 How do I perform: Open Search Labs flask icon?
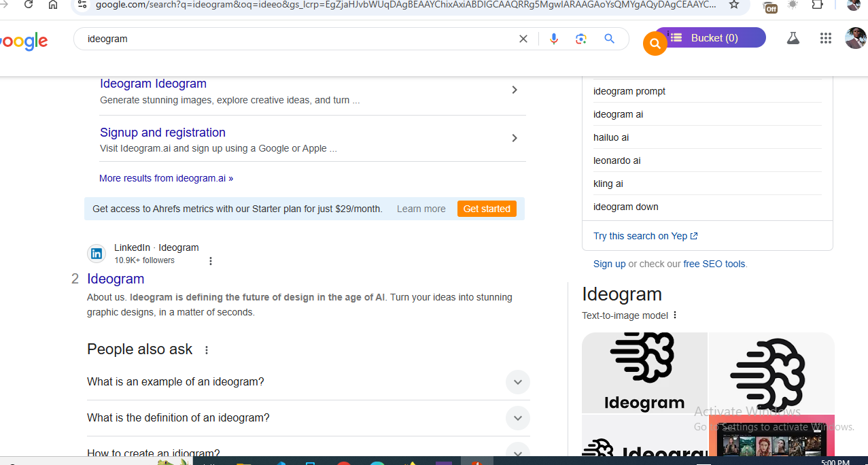[793, 39]
